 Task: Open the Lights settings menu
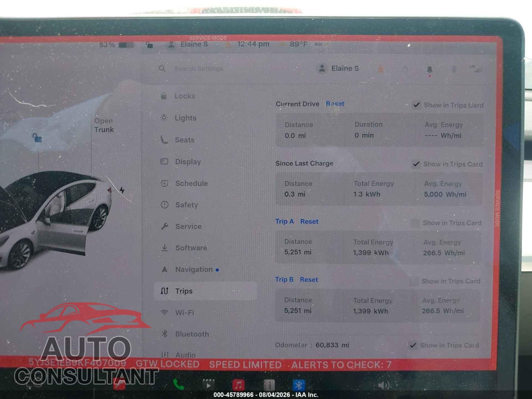[x=178, y=118]
